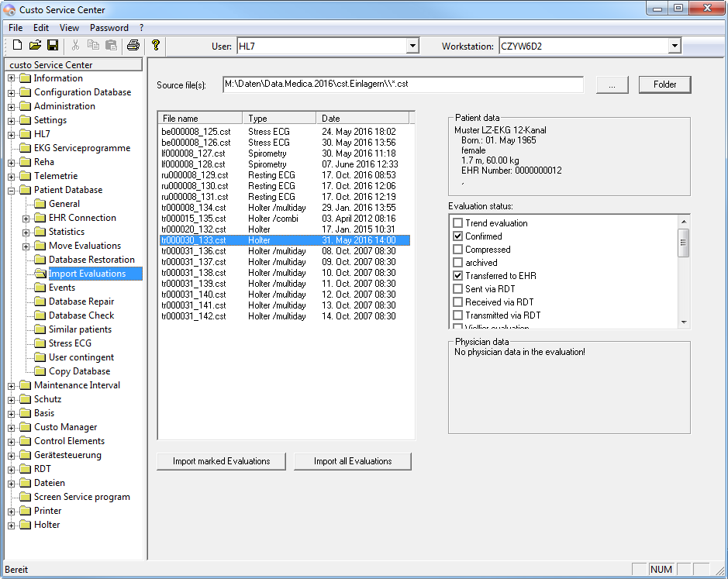Open the File menu

(x=16, y=28)
